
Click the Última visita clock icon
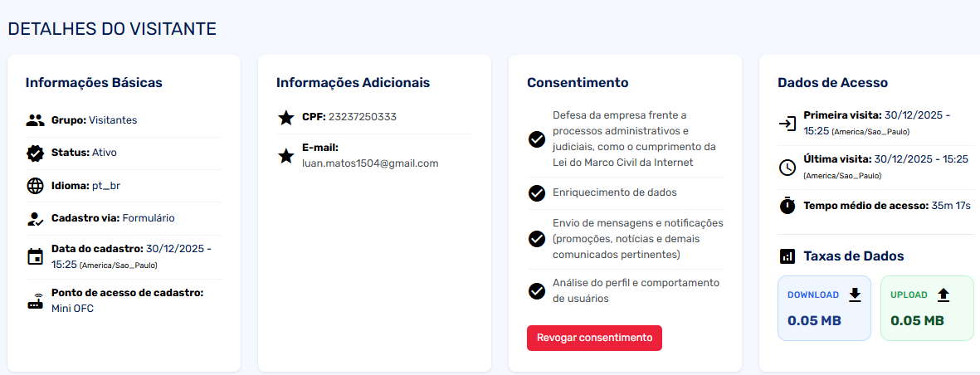coord(787,167)
